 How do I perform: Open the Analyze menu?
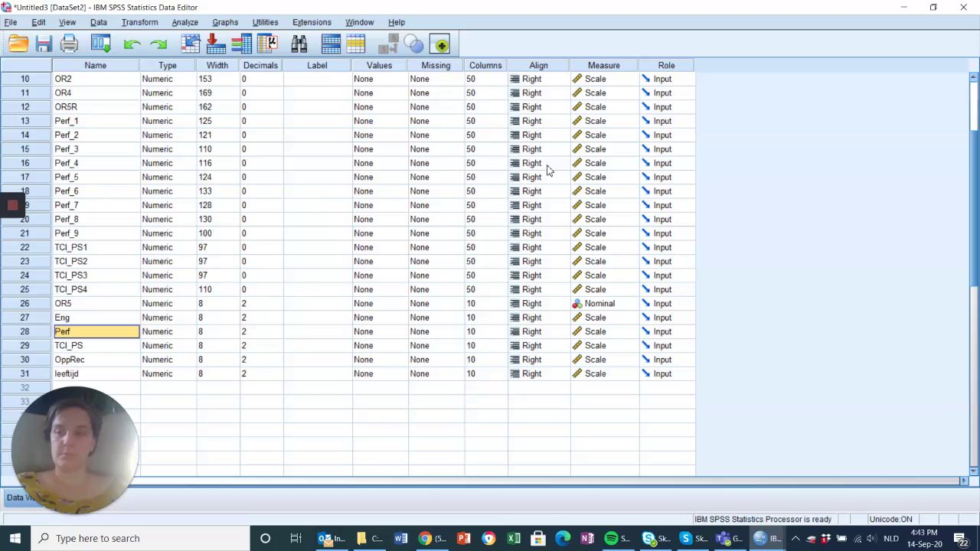[x=185, y=22]
